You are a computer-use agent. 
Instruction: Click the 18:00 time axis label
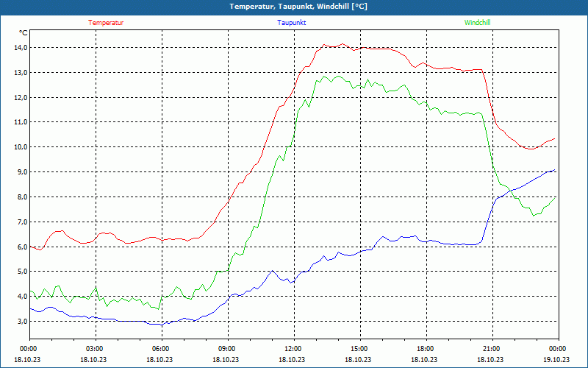pyautogui.click(x=425, y=349)
